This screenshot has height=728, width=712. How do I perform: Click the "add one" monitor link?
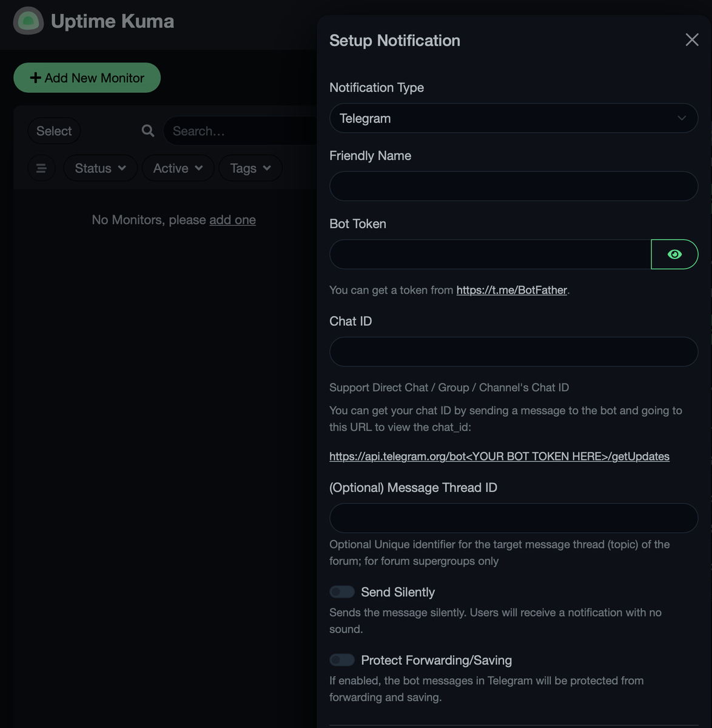click(x=232, y=220)
